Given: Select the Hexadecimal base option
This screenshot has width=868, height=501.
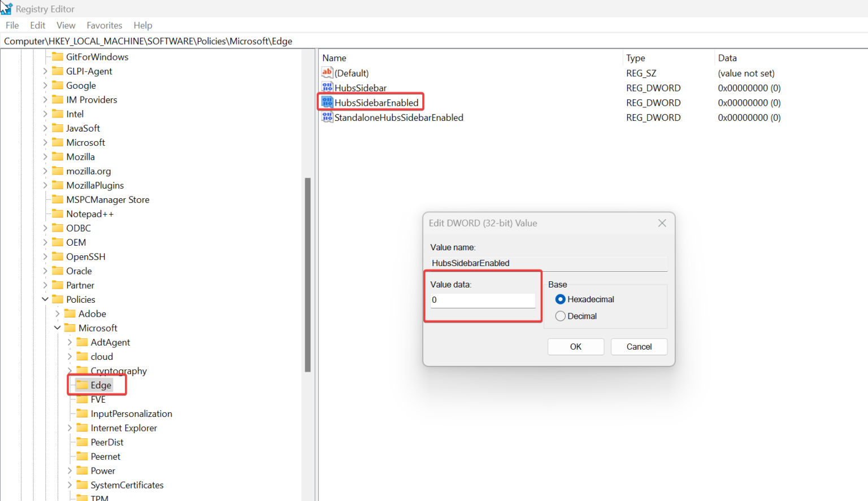Looking at the screenshot, I should [560, 299].
